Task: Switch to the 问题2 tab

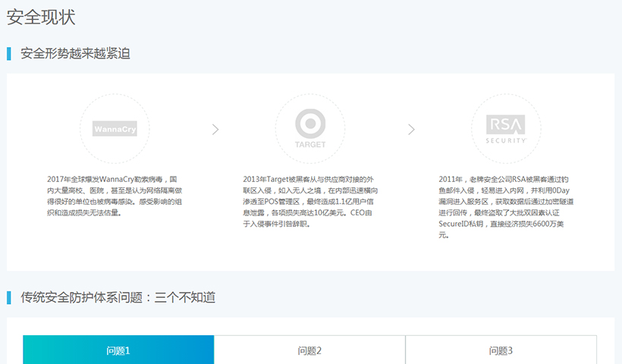Action: 309,350
